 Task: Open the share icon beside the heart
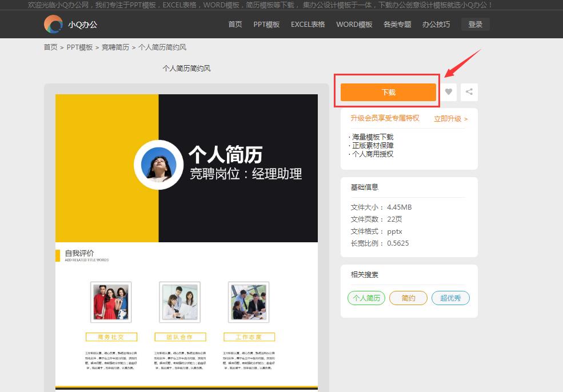pos(469,92)
